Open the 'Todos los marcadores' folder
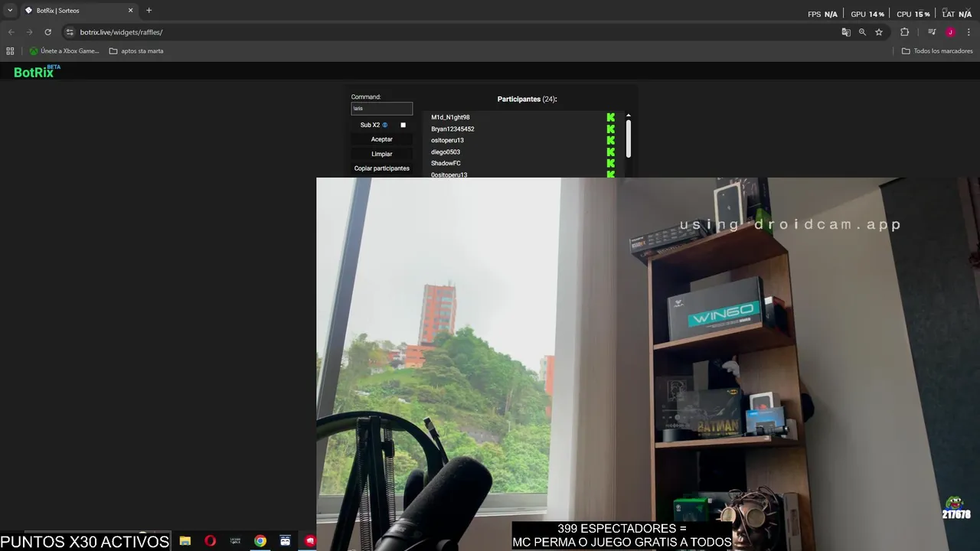980x551 pixels. pyautogui.click(x=937, y=51)
